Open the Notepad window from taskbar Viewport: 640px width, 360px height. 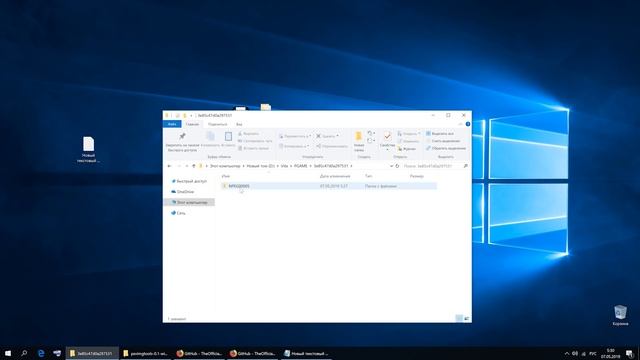(x=306, y=353)
